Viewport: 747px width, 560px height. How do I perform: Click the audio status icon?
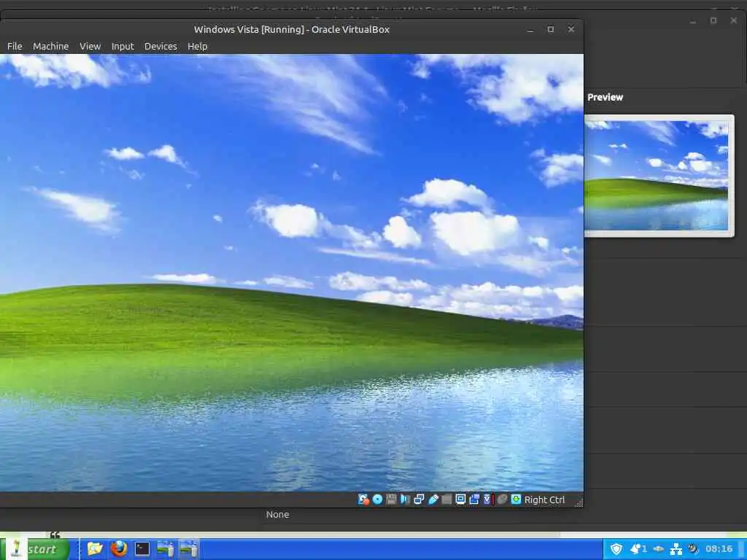coord(405,499)
